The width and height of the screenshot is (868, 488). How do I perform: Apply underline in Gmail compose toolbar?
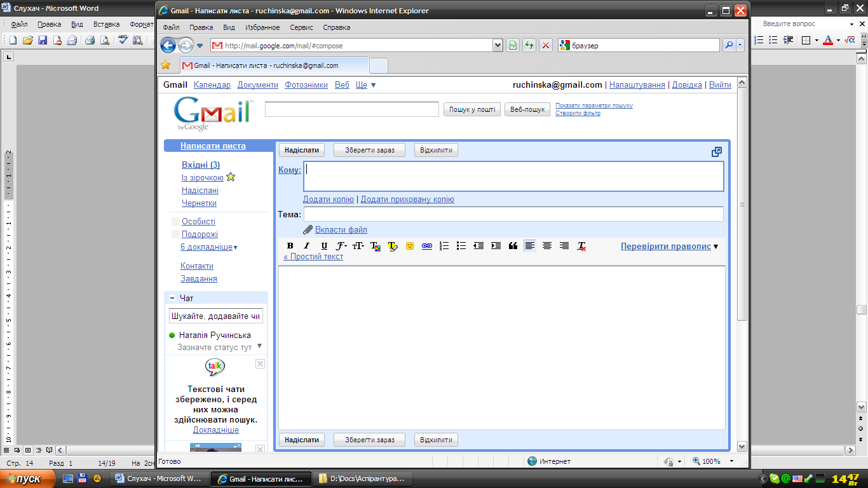[324, 247]
